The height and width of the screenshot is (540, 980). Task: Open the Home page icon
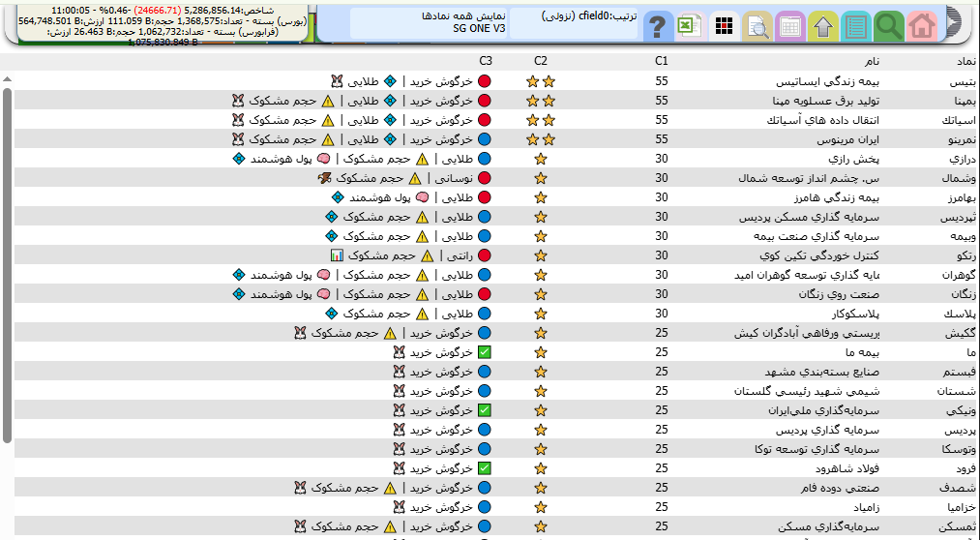922,27
